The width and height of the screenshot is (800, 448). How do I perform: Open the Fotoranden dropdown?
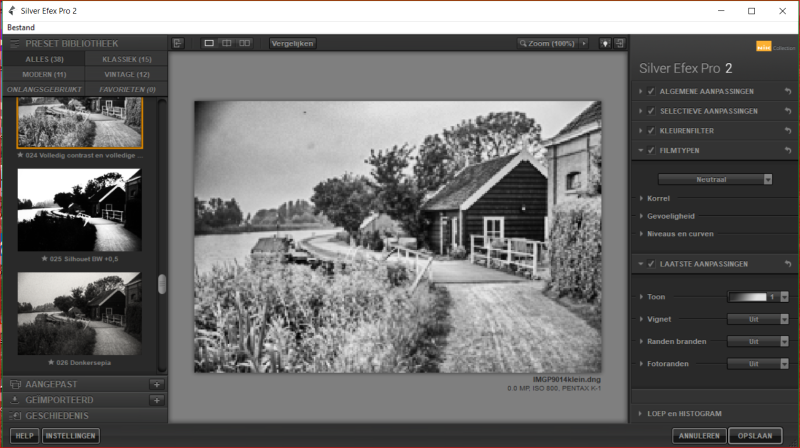tap(758, 364)
